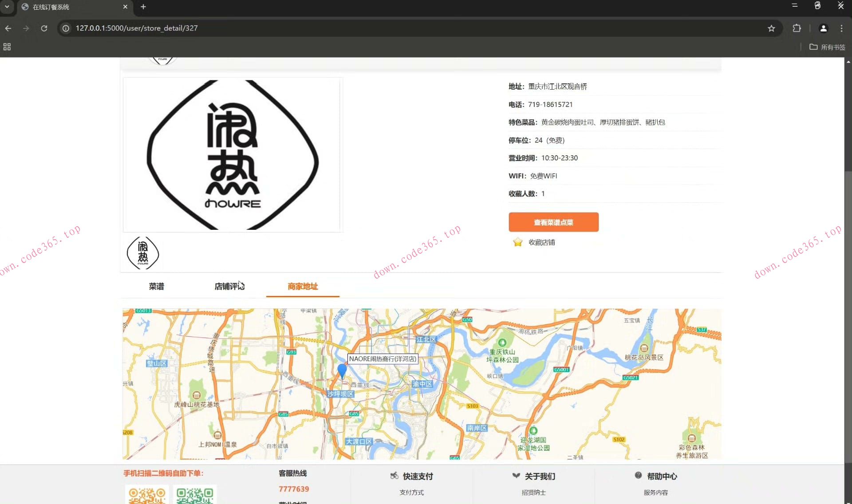The height and width of the screenshot is (504, 852).
Task: Click the bookmarks bar grid toggle
Action: pyautogui.click(x=6, y=47)
